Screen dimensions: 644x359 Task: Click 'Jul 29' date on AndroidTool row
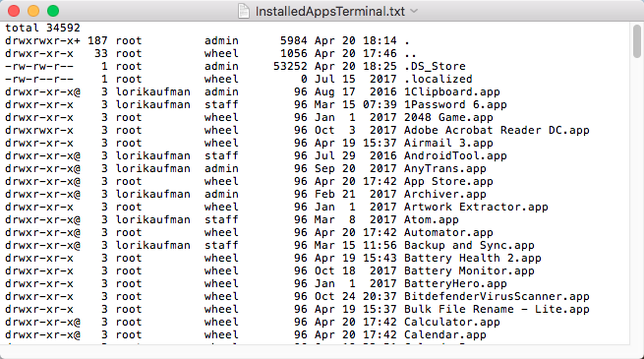pos(335,155)
